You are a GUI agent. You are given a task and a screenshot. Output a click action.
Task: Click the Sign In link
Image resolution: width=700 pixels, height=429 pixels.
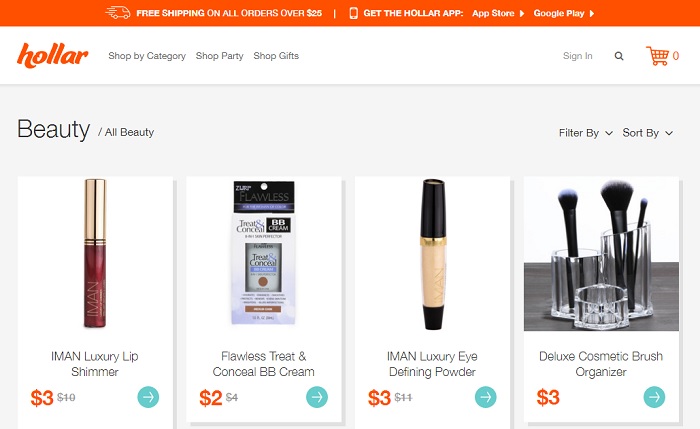point(578,56)
